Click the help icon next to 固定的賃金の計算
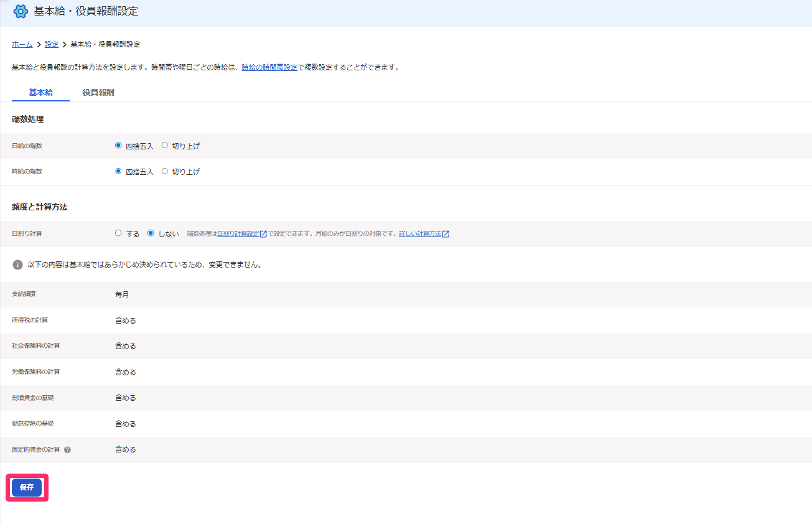This screenshot has width=812, height=524. pos(67,449)
